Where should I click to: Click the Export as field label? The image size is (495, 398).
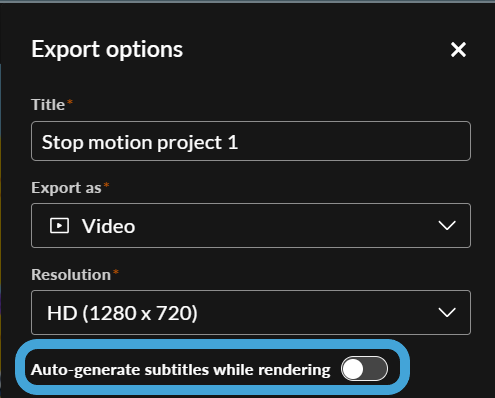click(x=66, y=188)
